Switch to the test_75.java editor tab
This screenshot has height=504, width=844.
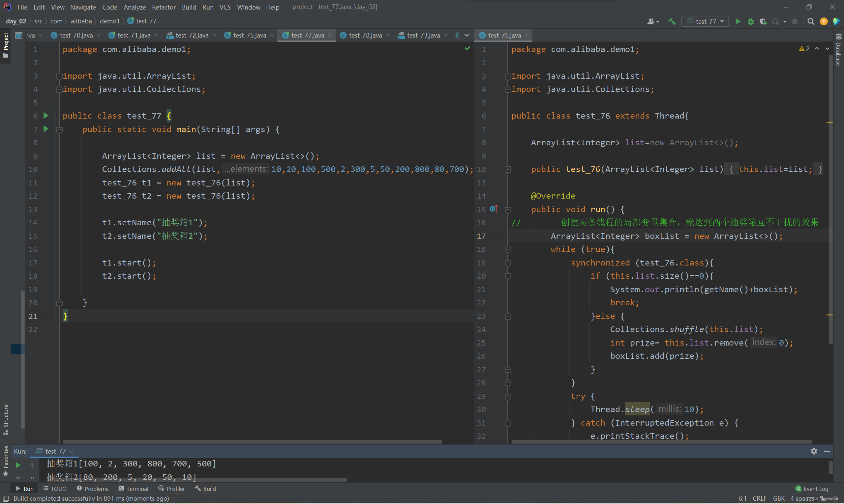click(x=249, y=35)
